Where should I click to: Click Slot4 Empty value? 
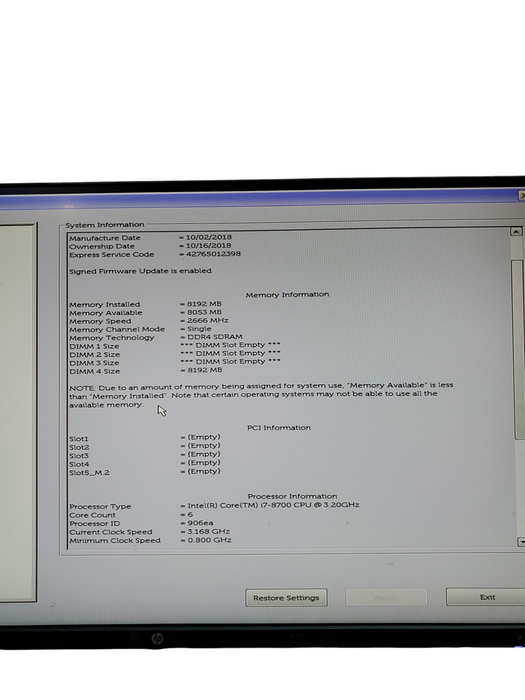point(204,462)
